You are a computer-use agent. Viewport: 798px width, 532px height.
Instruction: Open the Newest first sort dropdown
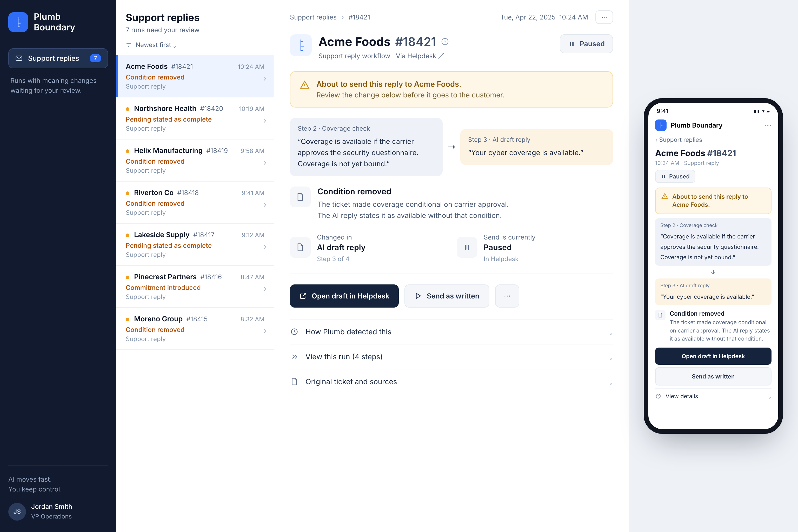(151, 45)
